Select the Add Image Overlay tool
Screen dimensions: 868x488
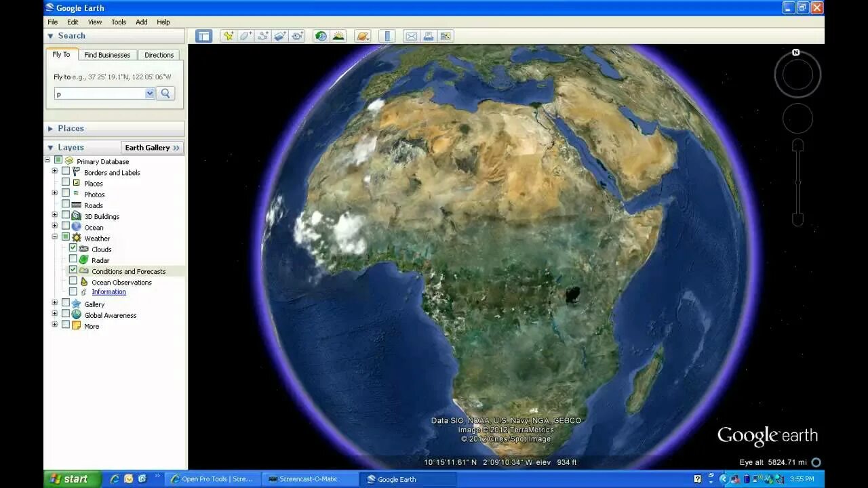[x=280, y=36]
